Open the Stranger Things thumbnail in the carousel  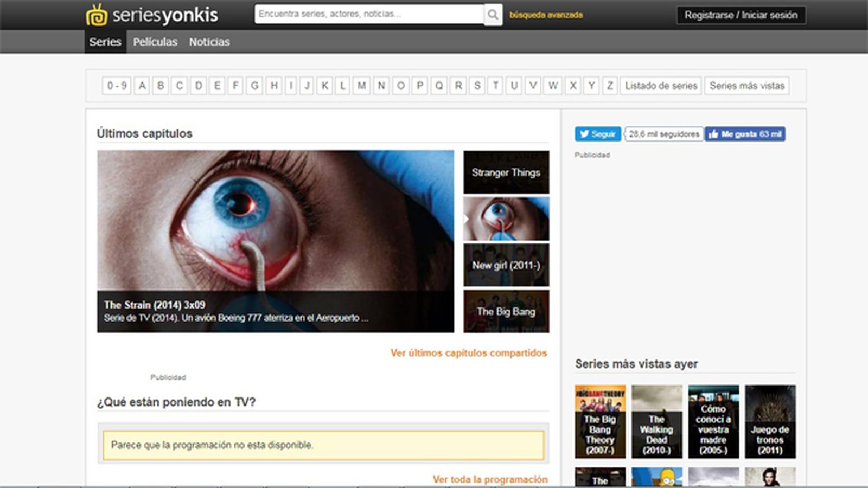pos(506,172)
